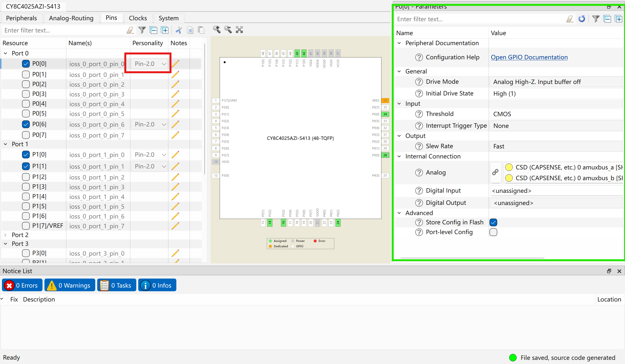Viewport: 625px width, 364px height.
Task: Enable the Port-level Config checkbox
Action: click(493, 232)
